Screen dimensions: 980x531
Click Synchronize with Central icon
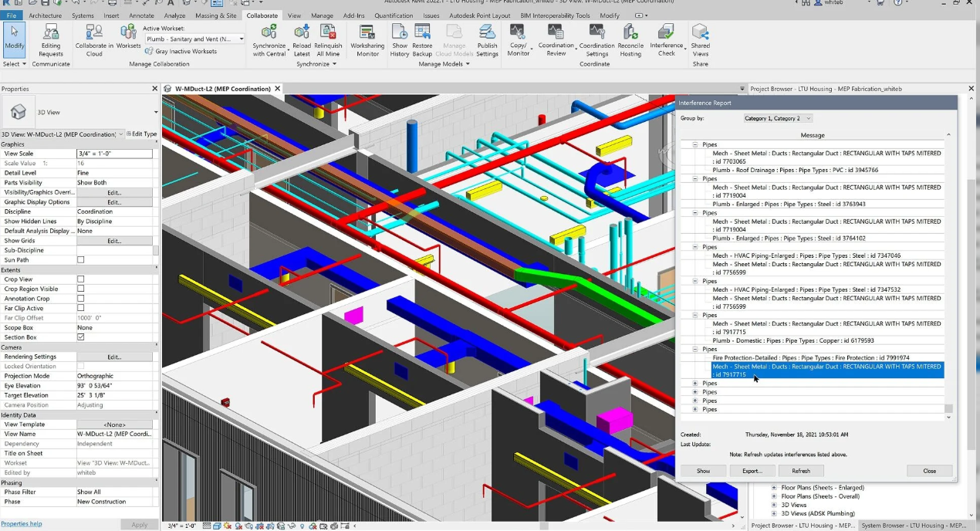pyautogui.click(x=269, y=32)
